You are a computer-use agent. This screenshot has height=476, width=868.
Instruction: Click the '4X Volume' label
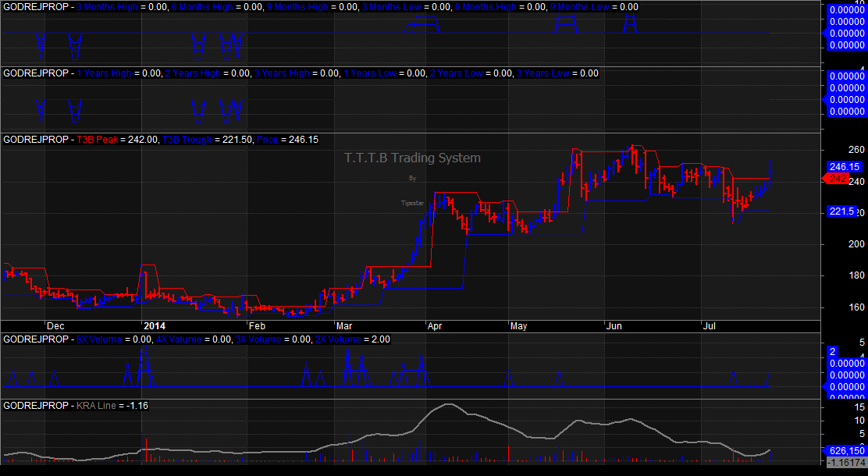pos(179,340)
